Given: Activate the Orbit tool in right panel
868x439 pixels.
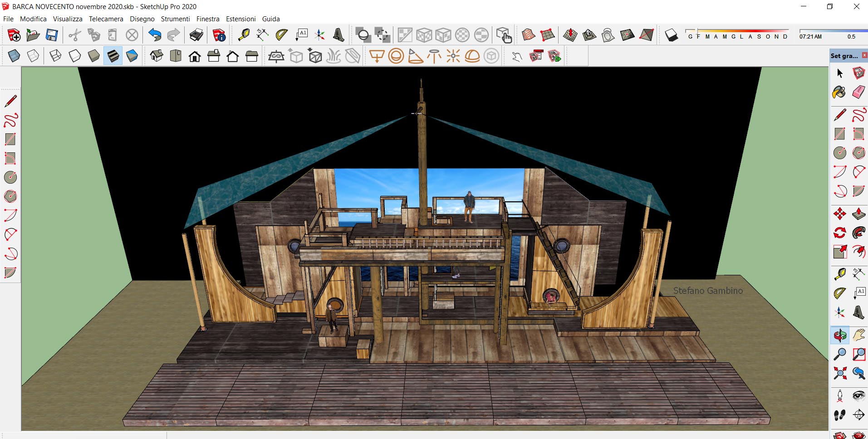Looking at the screenshot, I should 839,336.
